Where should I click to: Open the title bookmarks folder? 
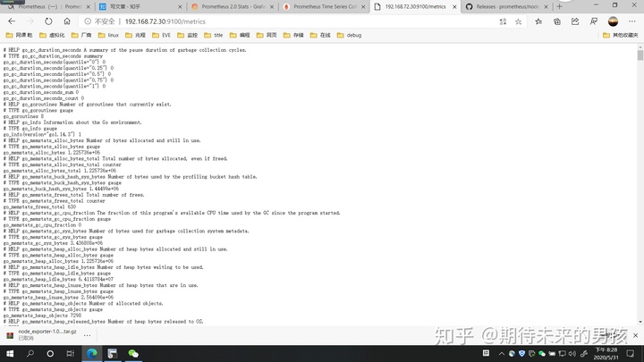[x=213, y=35]
